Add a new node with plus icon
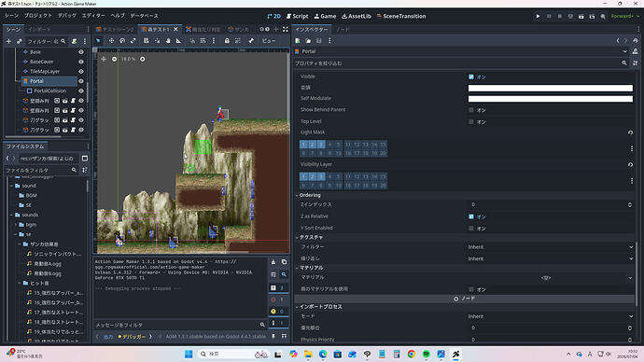 click(8, 41)
